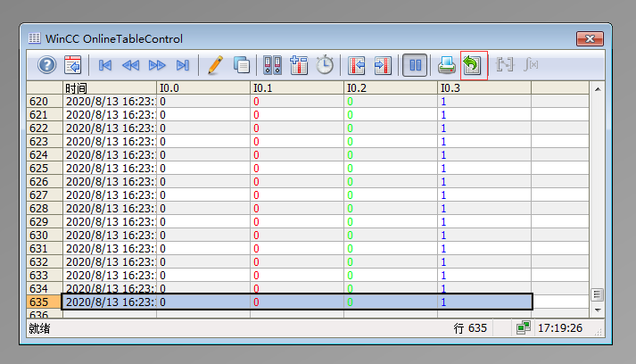
Task: Click the I0.2 column header
Action: point(391,88)
